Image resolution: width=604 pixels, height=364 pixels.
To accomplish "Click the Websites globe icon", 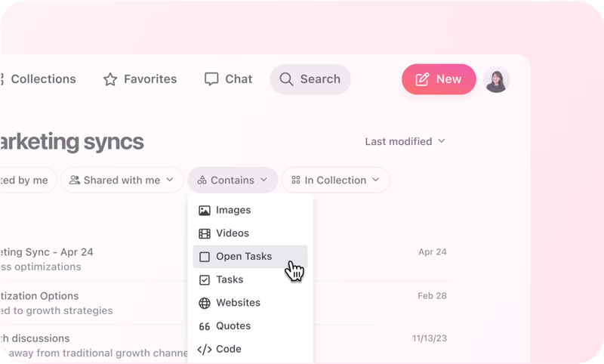I will tap(204, 303).
